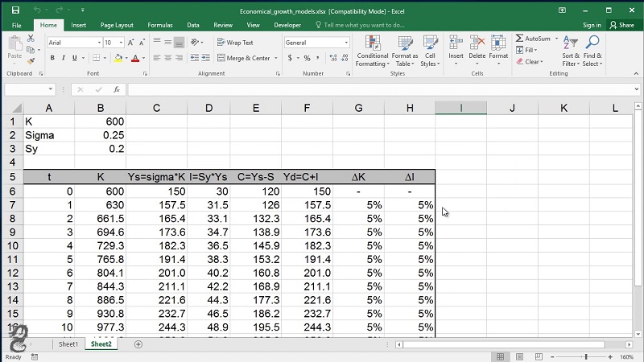Switch to the Sheet1 worksheet tab
The width and height of the screenshot is (644, 362).
(x=68, y=344)
